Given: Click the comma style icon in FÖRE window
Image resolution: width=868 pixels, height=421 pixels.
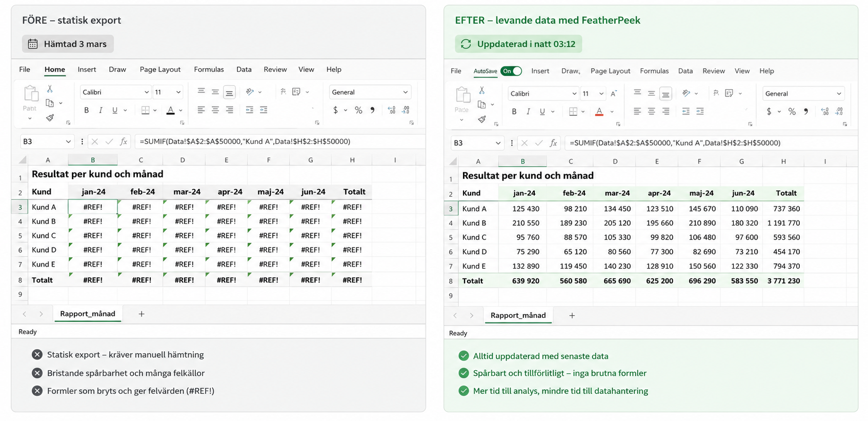Looking at the screenshot, I should pos(373,110).
